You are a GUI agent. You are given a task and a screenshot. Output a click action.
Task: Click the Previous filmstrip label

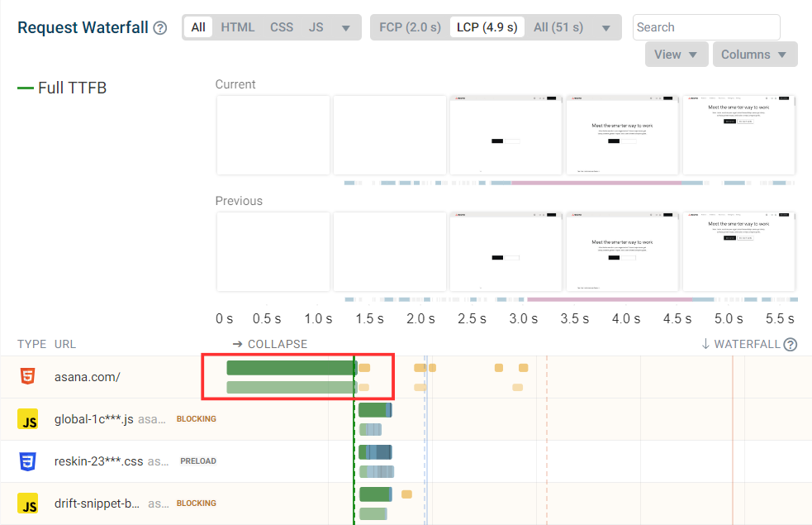click(239, 201)
